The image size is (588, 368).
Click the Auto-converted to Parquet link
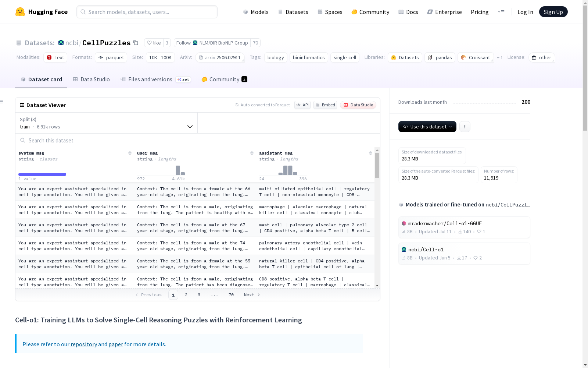pos(255,105)
